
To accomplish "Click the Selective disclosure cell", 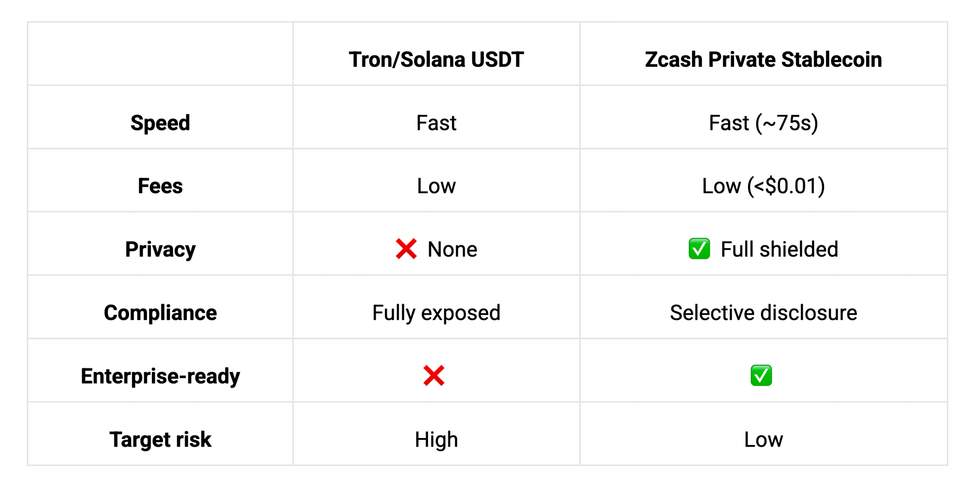I will tap(763, 313).
